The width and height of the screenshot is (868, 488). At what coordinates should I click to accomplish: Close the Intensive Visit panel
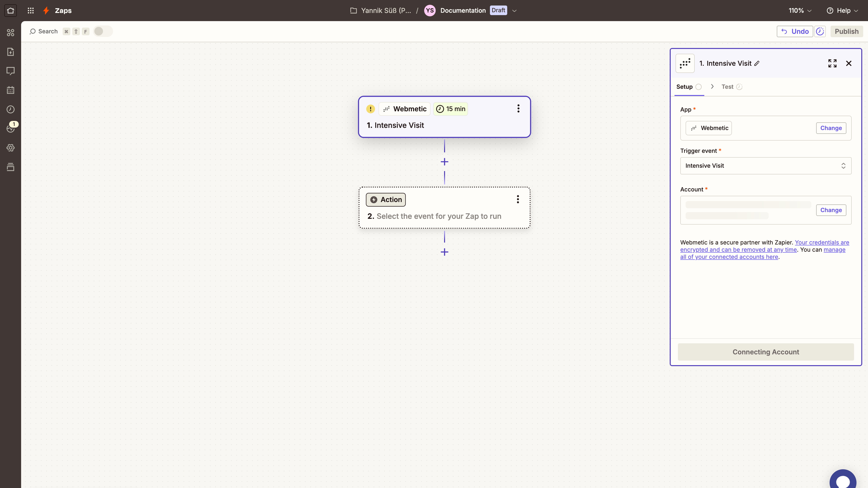(x=849, y=63)
